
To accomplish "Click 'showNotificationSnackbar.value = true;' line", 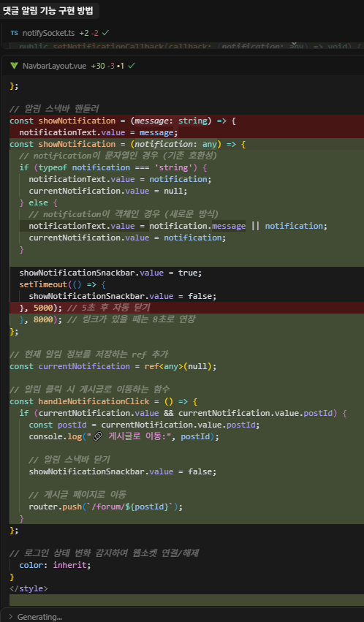I will [110, 273].
